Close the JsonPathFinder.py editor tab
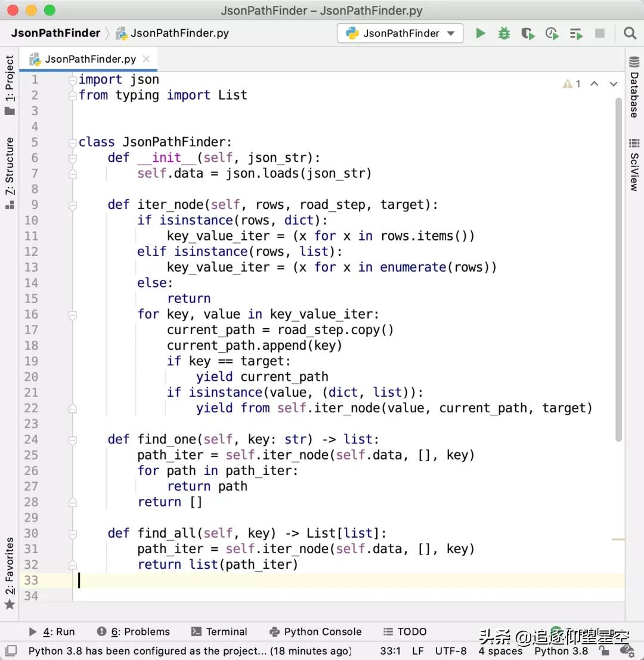Viewport: 644px width, 660px height. coord(146,59)
